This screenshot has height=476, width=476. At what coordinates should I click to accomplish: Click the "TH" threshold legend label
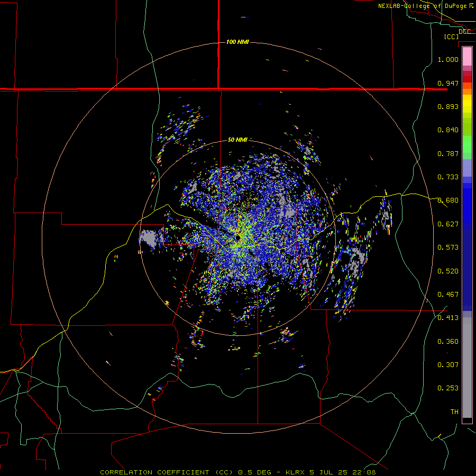(x=454, y=412)
